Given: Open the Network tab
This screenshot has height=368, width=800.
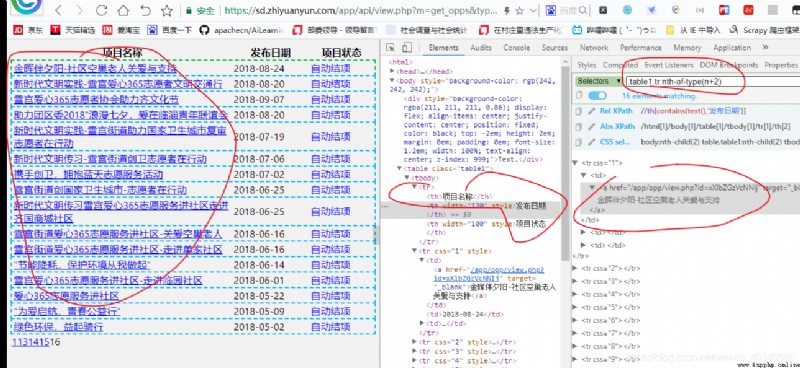Looking at the screenshot, I should point(594,47).
